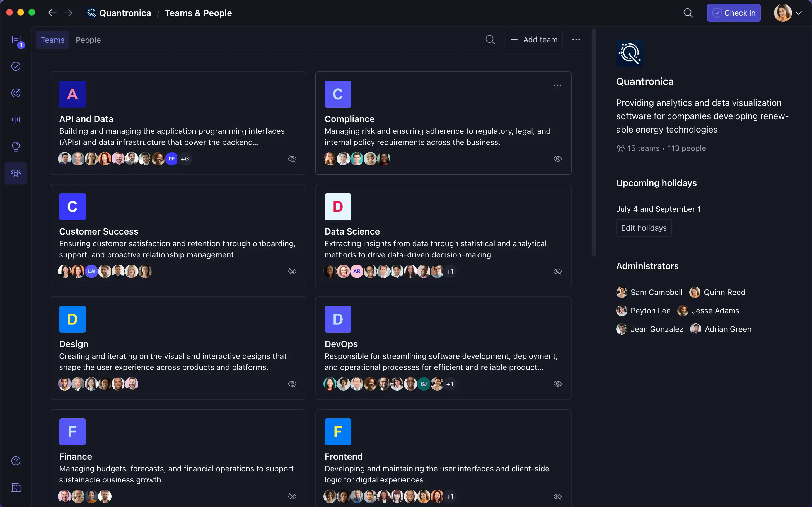Viewport: 812px width, 507px height.
Task: Click the Edit holidays button
Action: 644,228
